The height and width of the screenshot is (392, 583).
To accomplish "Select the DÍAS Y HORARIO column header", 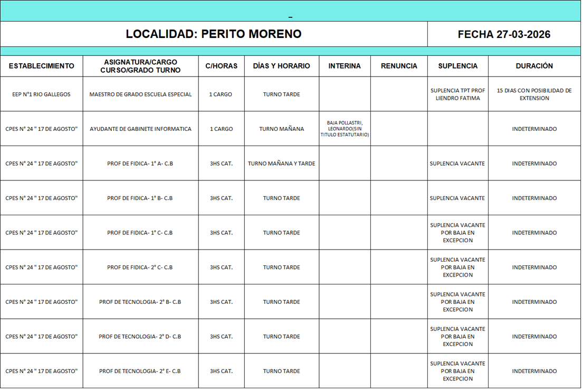I will [281, 66].
